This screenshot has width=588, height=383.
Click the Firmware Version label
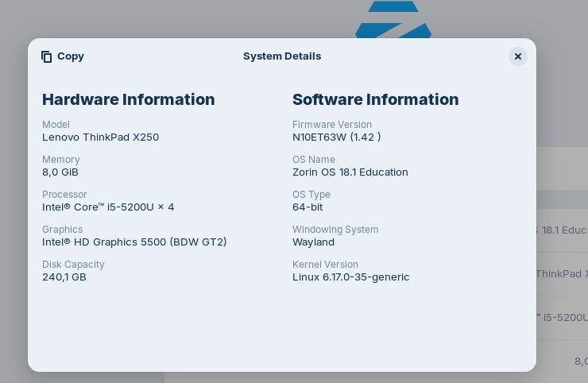coord(332,125)
